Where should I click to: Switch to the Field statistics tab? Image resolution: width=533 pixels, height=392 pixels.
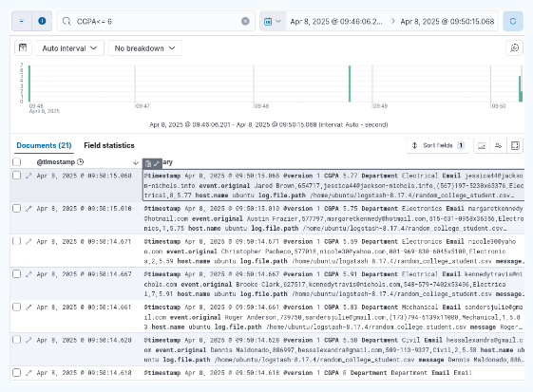[x=109, y=145]
